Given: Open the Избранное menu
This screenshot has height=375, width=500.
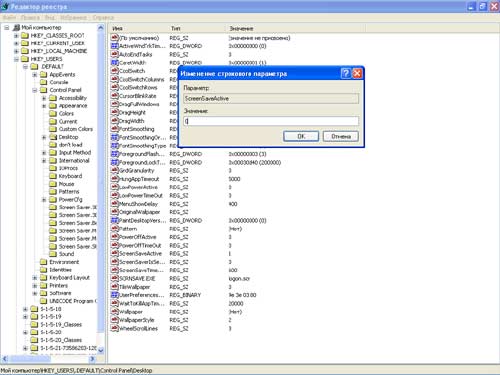Looking at the screenshot, I should click(73, 17).
